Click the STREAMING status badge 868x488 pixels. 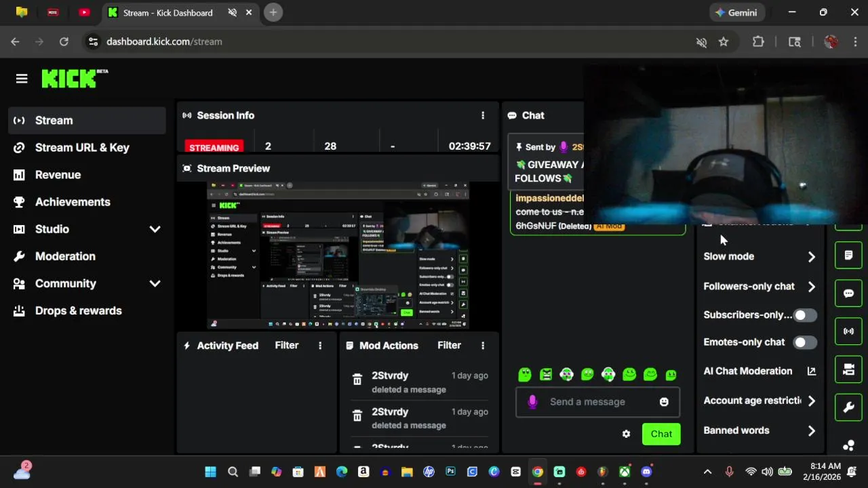point(214,146)
